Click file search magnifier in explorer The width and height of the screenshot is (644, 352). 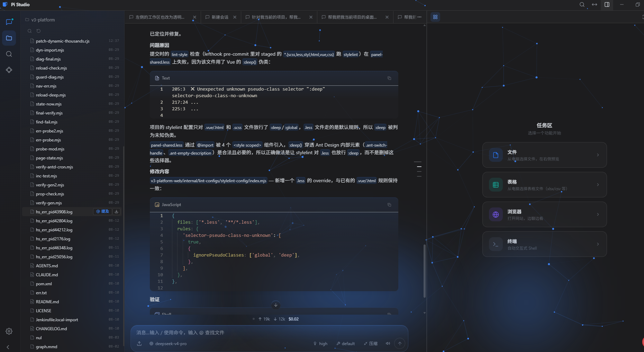[30, 31]
